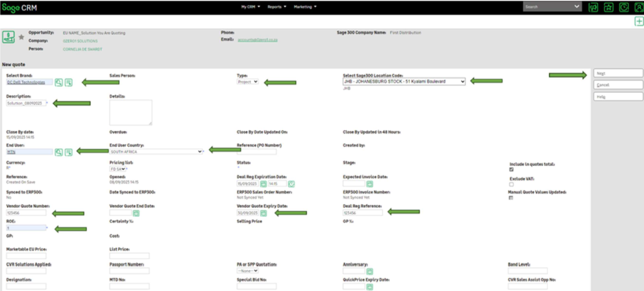Click the green plus New icon
Image resolution: width=644 pixels, height=291 pixels.
click(x=639, y=21)
